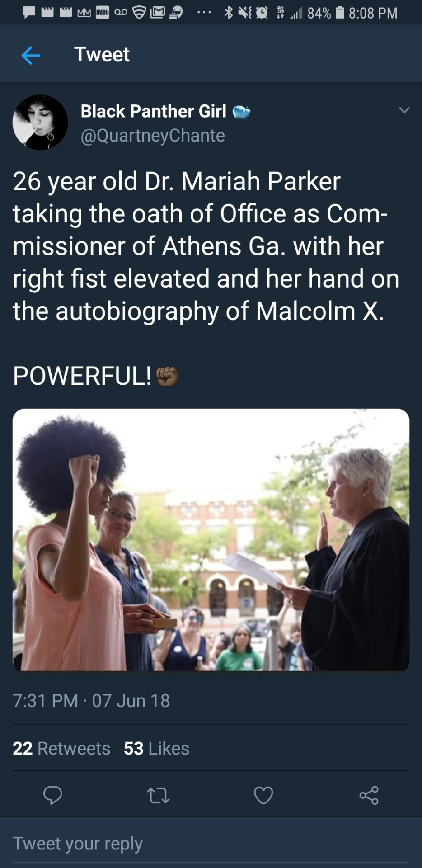Screen dimensions: 422x868
Task: View the Black Panther Girl display name
Action: tap(154, 111)
